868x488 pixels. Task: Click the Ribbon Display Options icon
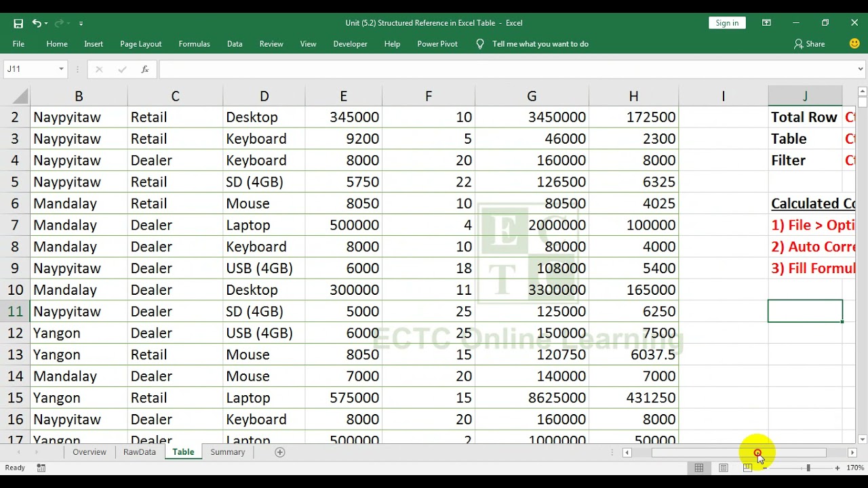pos(766,23)
